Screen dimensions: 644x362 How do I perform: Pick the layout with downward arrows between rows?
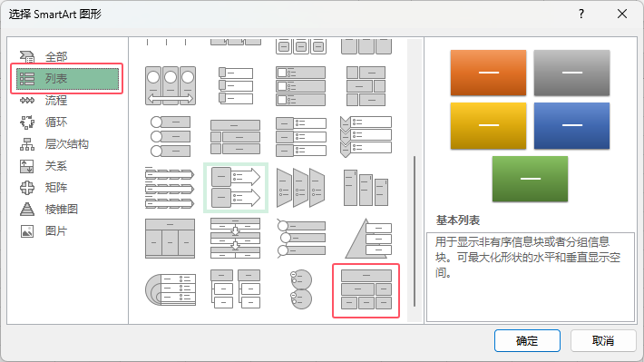pos(235,239)
